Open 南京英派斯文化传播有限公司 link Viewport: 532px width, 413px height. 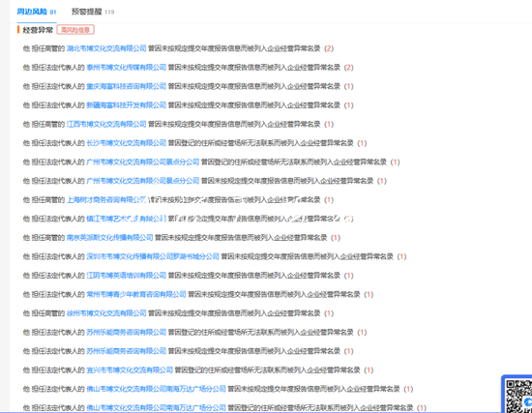[109, 238]
